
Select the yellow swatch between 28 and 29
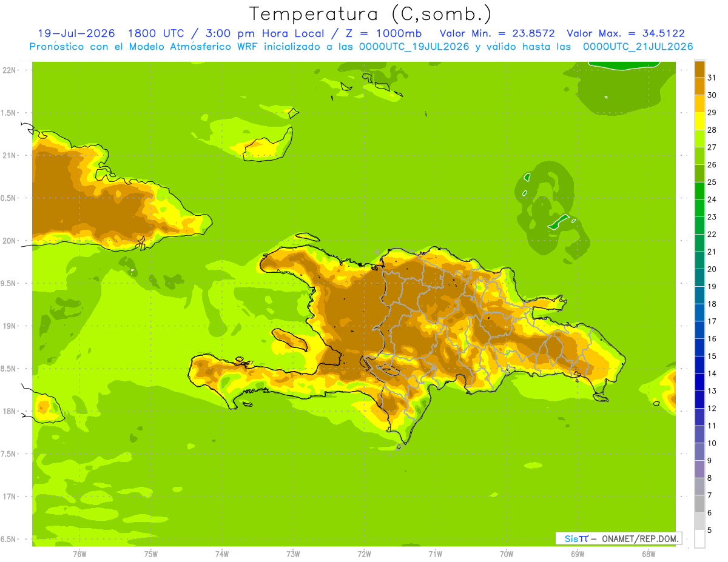click(699, 121)
